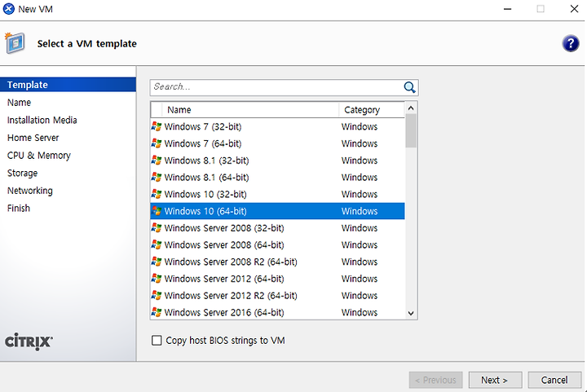Screen dimensions: 587x392
Task: Select 'Windows Server 2008 R2 (64-bit)' row text
Action: (231, 262)
